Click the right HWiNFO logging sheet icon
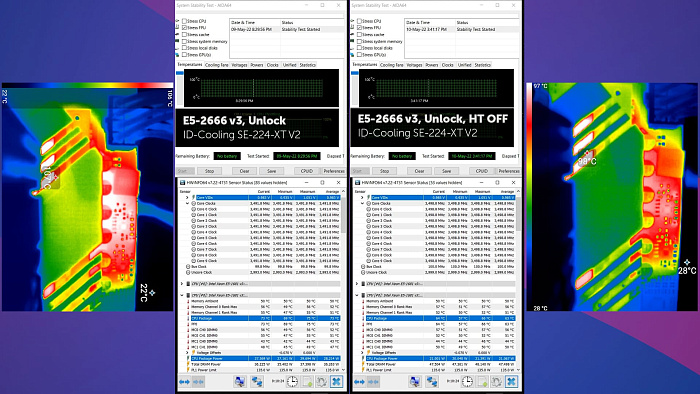Image resolution: width=700 pixels, height=394 pixels. tap(482, 382)
